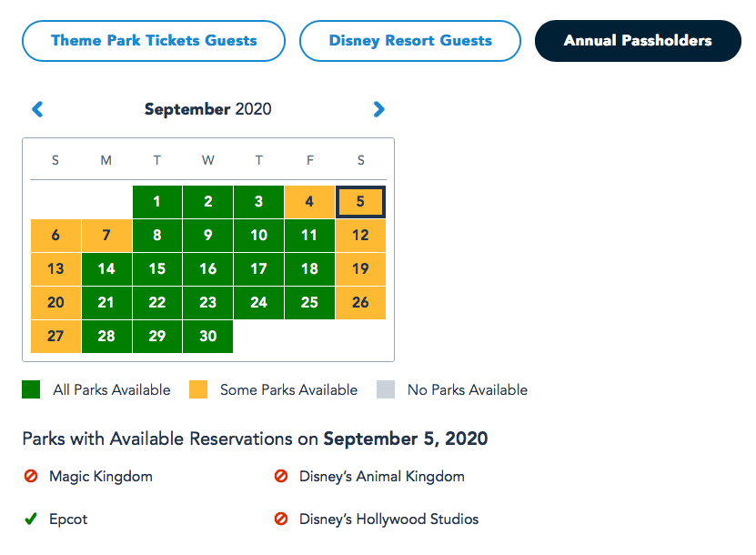Advance to next month with right arrow
The image size is (756, 555).
378,110
